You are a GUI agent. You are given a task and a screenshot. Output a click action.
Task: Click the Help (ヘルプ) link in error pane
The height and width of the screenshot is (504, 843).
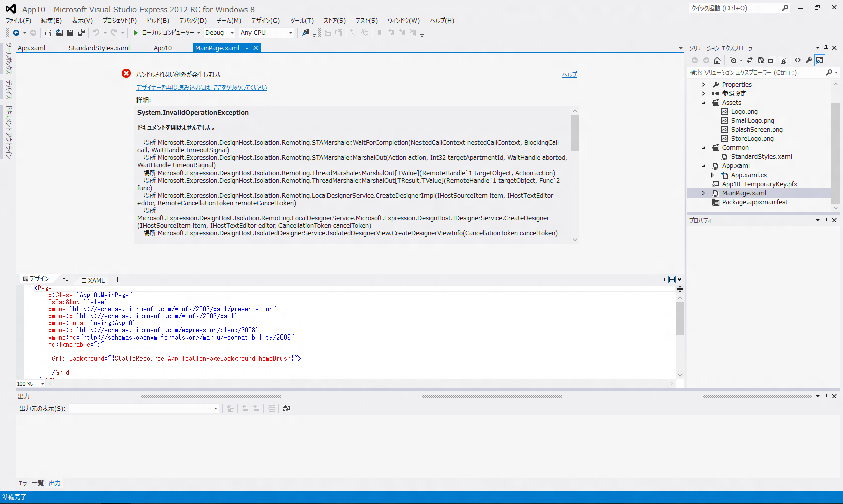pos(569,75)
